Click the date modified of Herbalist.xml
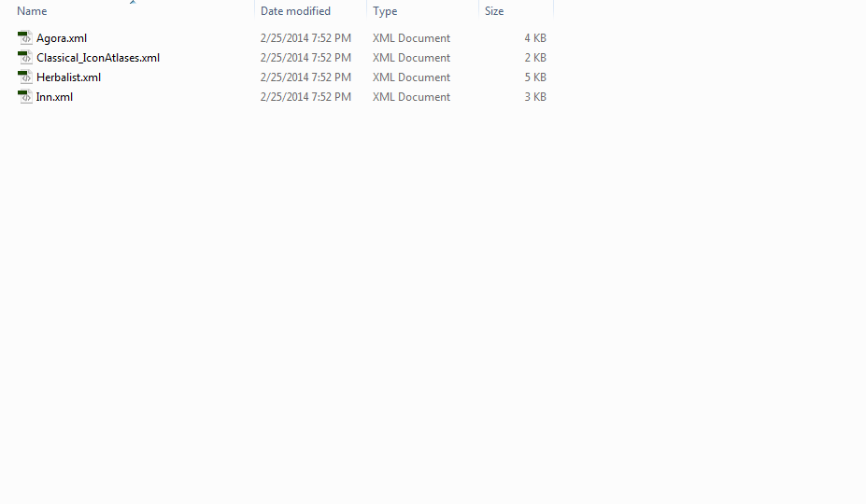Screen dimensions: 866x504 point(305,77)
